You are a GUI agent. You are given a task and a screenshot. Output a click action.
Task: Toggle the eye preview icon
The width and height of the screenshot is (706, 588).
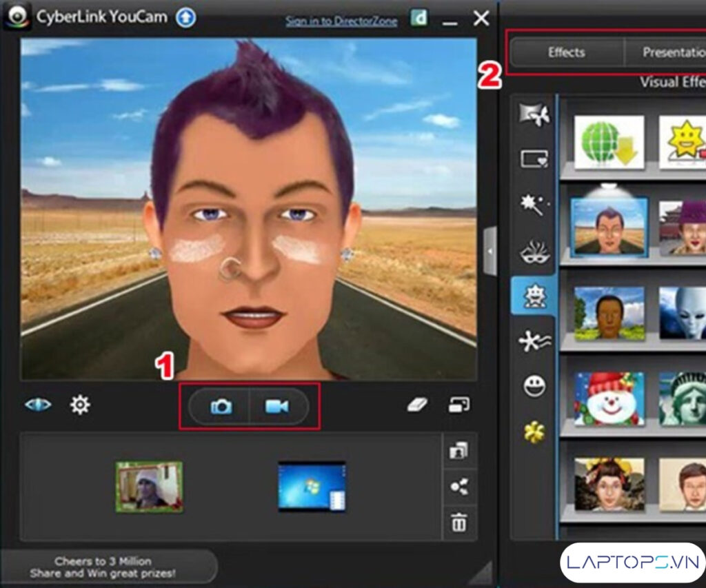tap(38, 405)
